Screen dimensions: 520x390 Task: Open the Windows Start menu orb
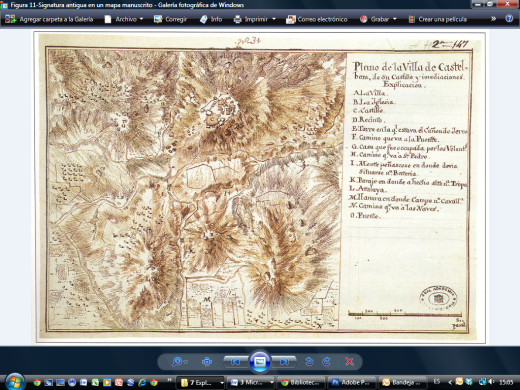tap(14, 382)
